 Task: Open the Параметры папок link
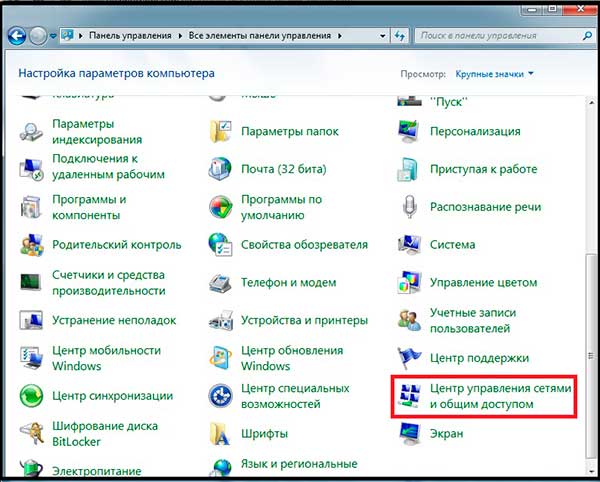click(x=290, y=132)
